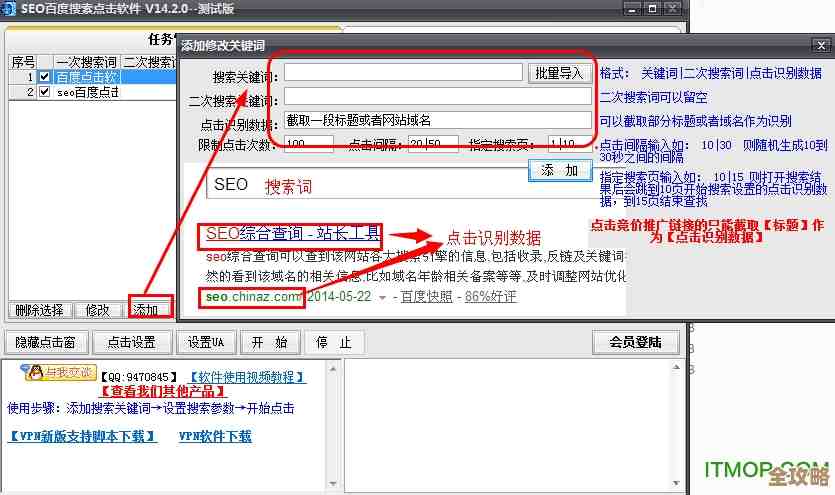Click the 修改 button
Screen dimensions: 835x495
(98, 310)
